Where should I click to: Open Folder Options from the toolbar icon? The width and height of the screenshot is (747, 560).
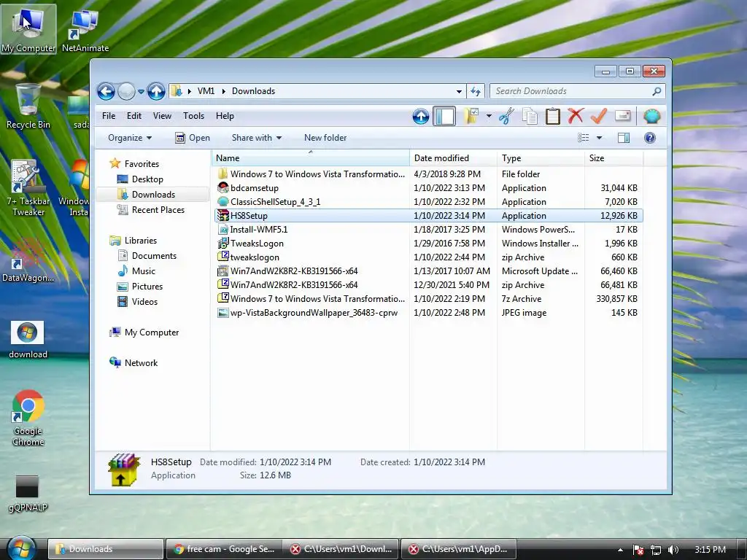click(x=471, y=116)
